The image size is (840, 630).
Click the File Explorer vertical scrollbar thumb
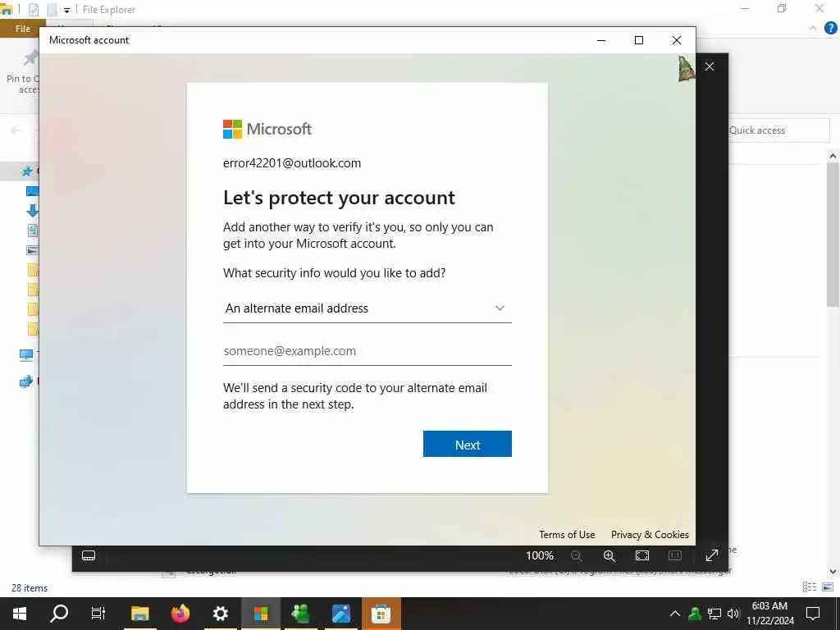833,234
